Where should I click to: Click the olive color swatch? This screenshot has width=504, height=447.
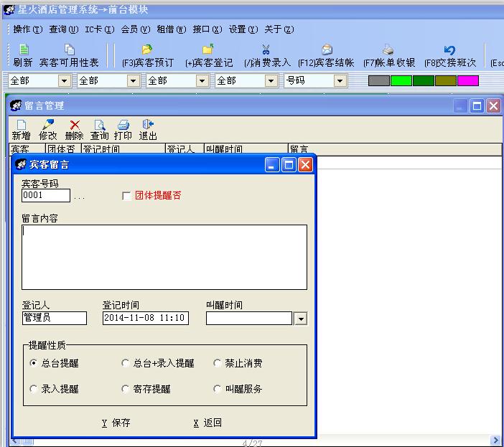(446, 80)
